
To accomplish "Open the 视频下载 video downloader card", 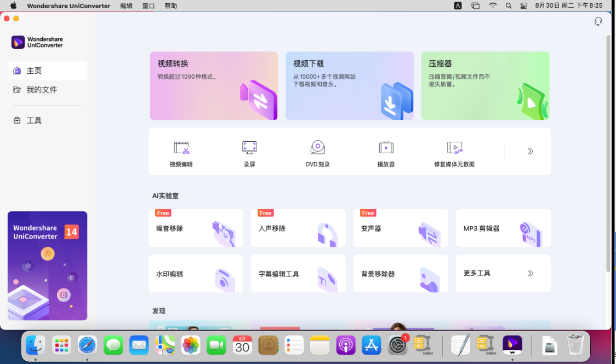I will click(349, 85).
